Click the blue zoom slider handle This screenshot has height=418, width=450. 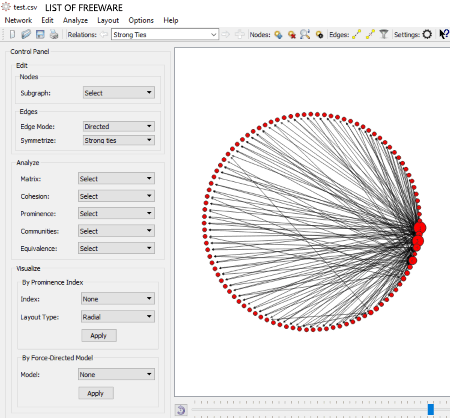tap(431, 409)
